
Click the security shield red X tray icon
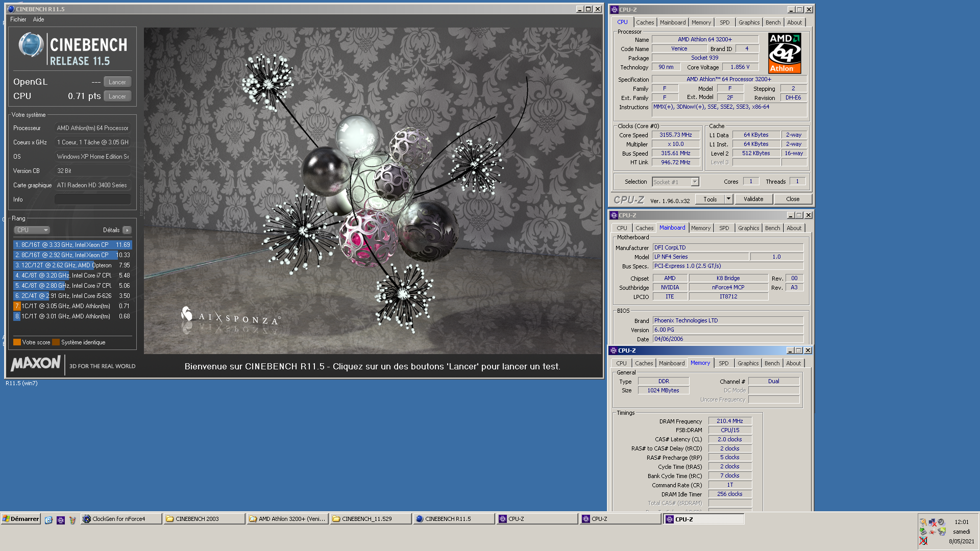pyautogui.click(x=923, y=541)
